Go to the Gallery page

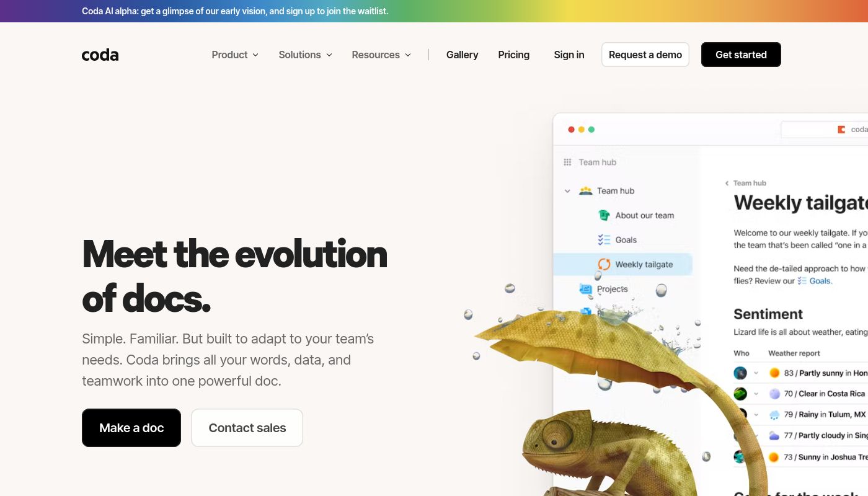click(462, 55)
